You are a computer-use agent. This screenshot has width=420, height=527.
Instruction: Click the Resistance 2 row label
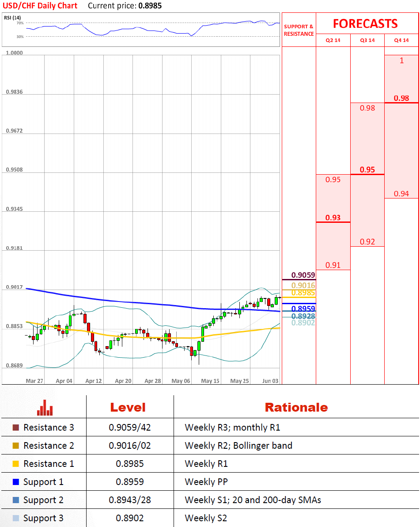[49, 446]
